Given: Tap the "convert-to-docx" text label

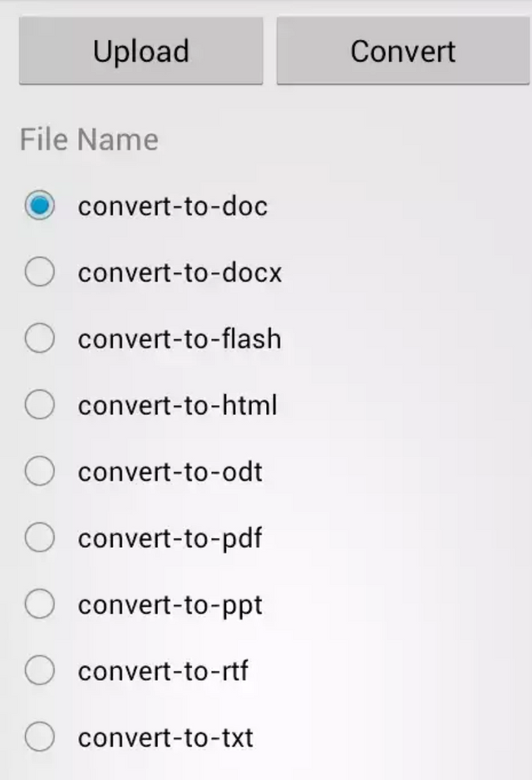Looking at the screenshot, I should (180, 273).
